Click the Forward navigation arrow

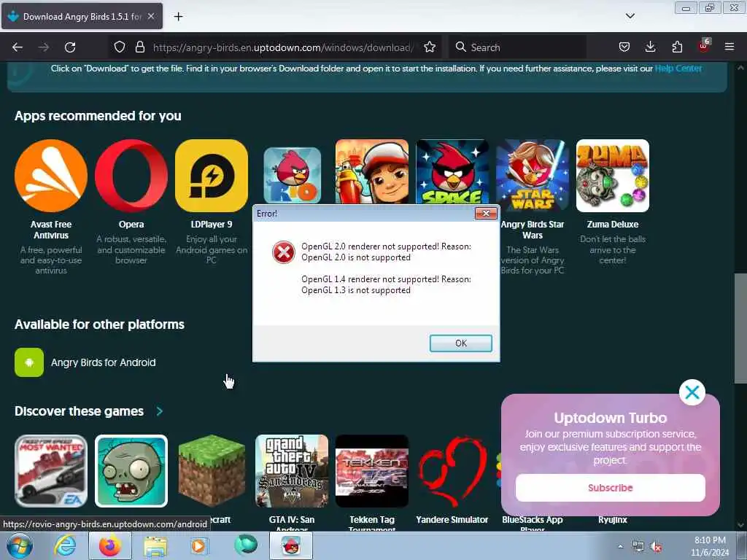(44, 47)
